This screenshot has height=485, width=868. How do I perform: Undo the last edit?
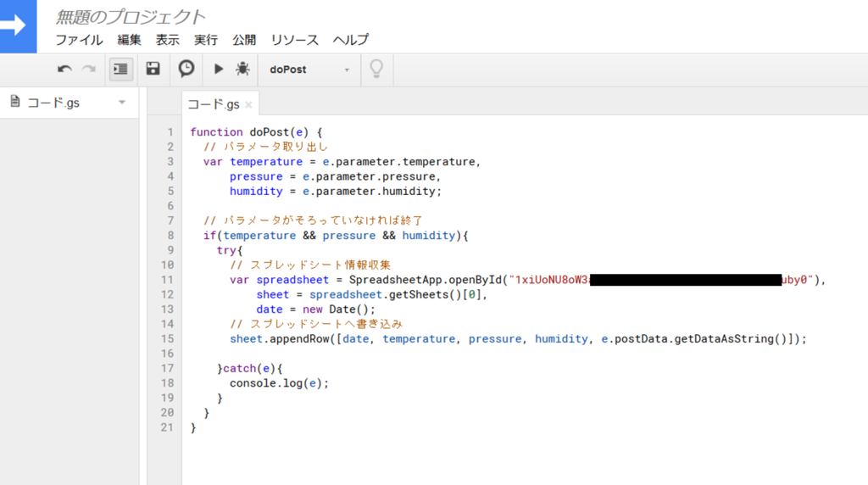tap(64, 70)
